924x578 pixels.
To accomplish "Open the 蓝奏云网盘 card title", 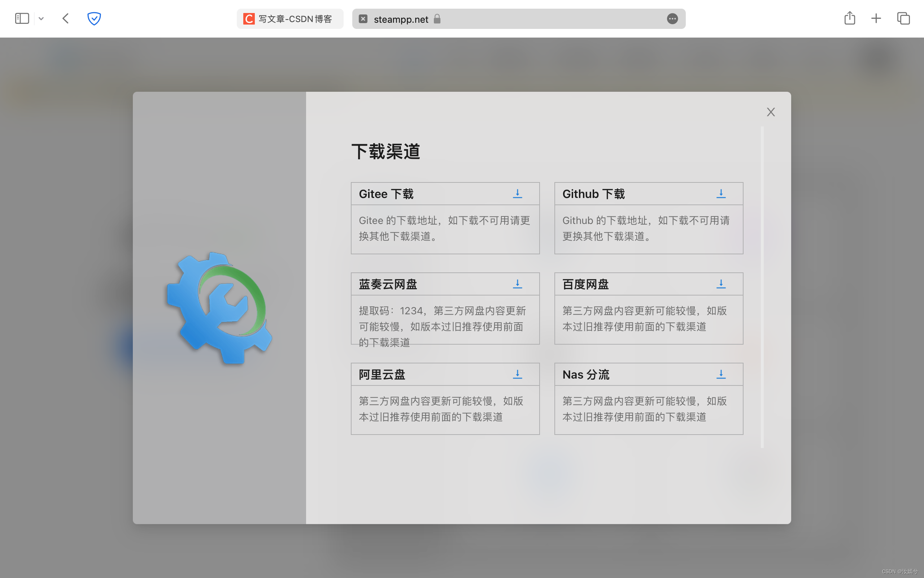I will pyautogui.click(x=388, y=284).
